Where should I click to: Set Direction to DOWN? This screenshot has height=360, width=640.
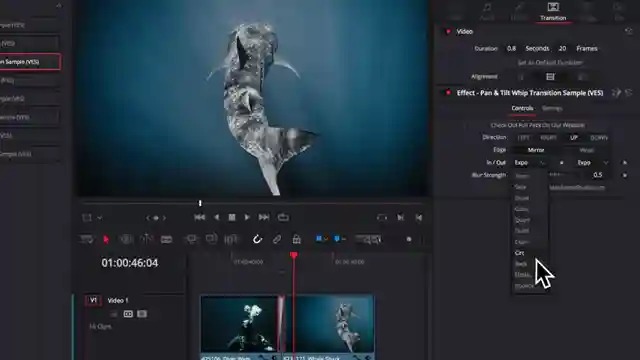599,138
